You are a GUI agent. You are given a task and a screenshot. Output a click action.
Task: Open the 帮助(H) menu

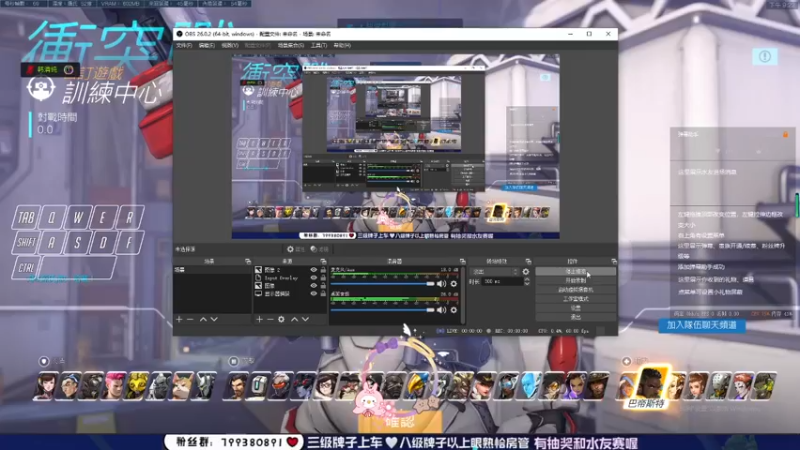[342, 45]
